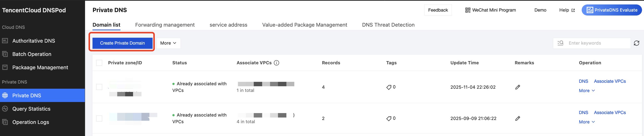Open Operation Logs from the sidebar
The width and height of the screenshot is (644, 136).
(30, 122)
